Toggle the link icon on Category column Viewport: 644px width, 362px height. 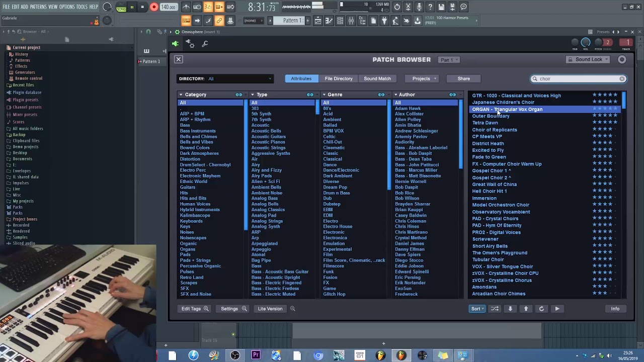click(239, 95)
